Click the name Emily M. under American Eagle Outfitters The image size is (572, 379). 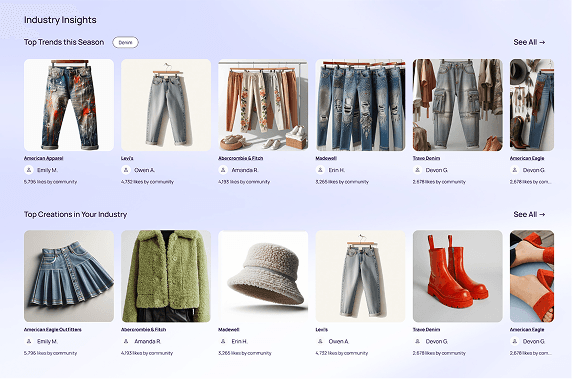click(47, 341)
